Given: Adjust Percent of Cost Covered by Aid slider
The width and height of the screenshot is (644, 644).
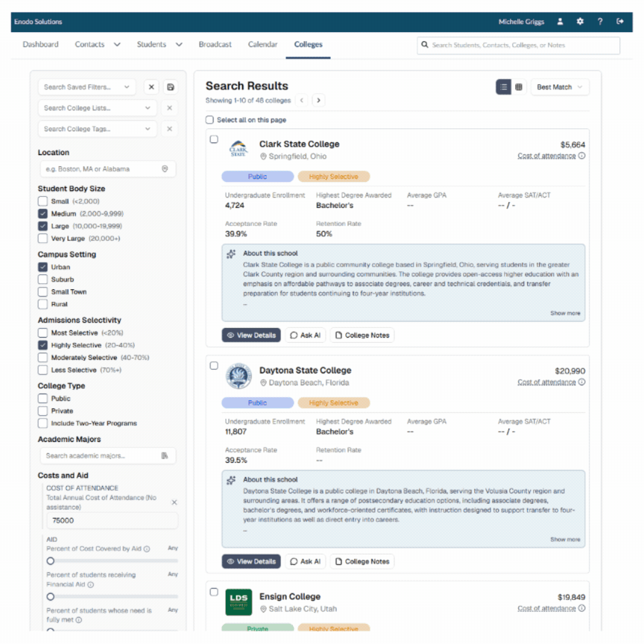Looking at the screenshot, I should click(x=51, y=561).
